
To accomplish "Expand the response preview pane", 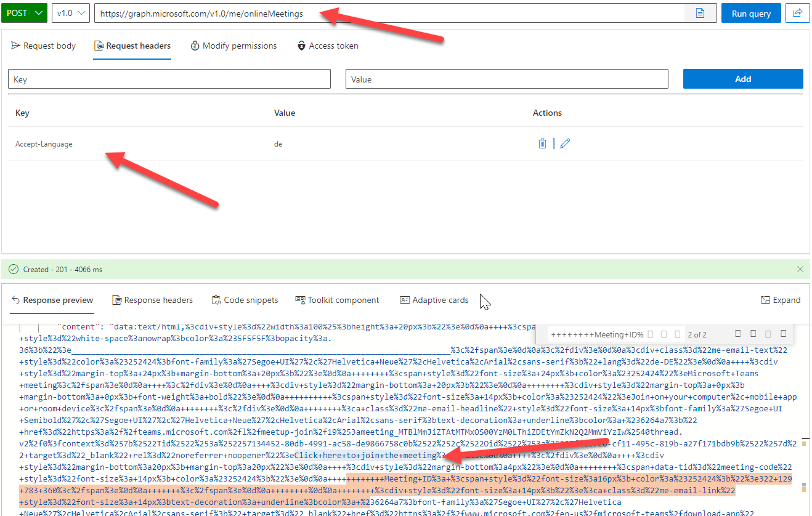I will (780, 300).
